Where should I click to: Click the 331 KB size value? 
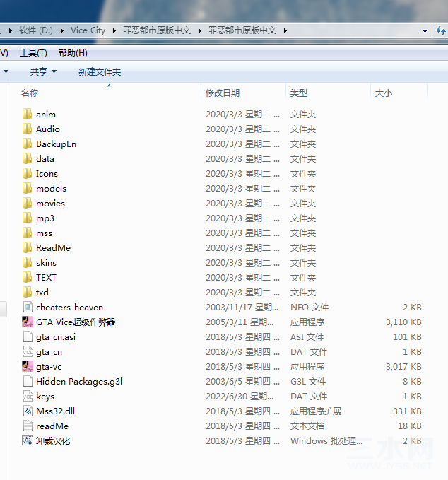[407, 411]
